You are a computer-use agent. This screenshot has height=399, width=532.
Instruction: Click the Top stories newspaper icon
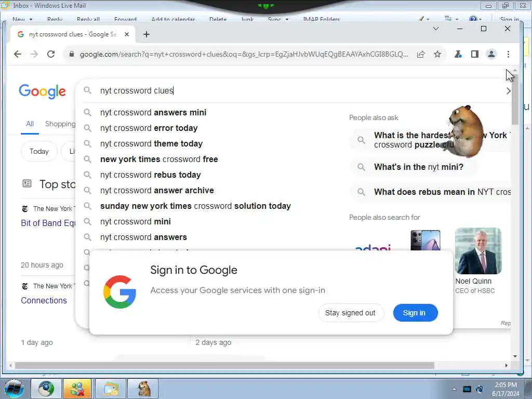[x=27, y=183]
